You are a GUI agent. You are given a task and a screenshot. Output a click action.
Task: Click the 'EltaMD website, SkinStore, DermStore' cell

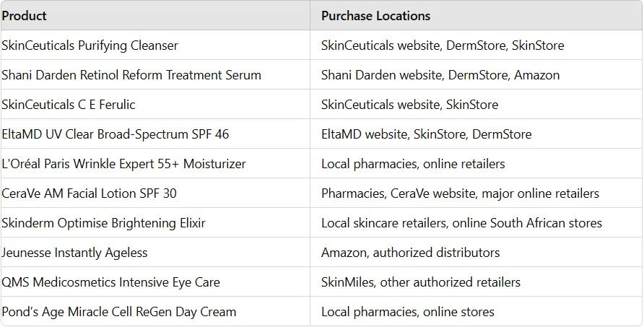tap(426, 134)
